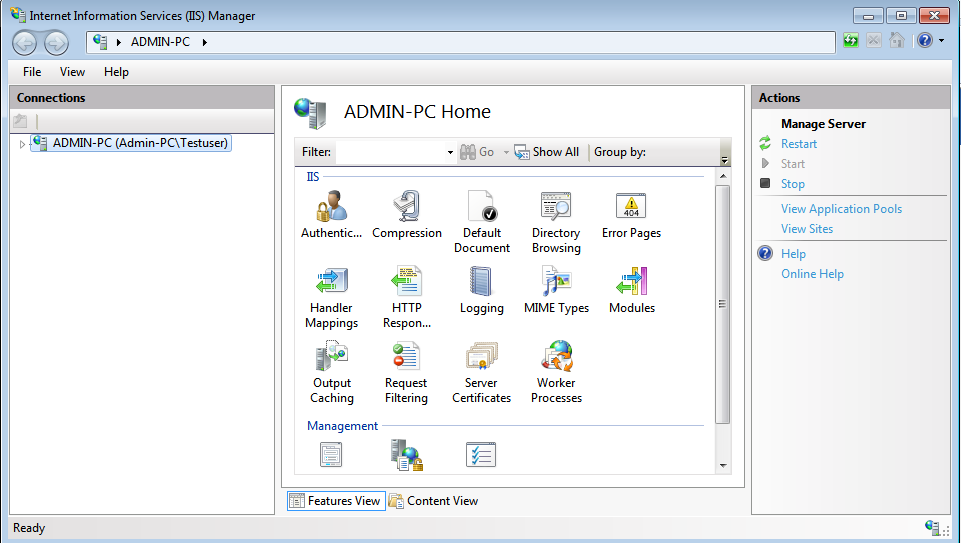Screen dimensions: 961x543
Task: Click the Forward navigation arrow
Action: point(56,43)
